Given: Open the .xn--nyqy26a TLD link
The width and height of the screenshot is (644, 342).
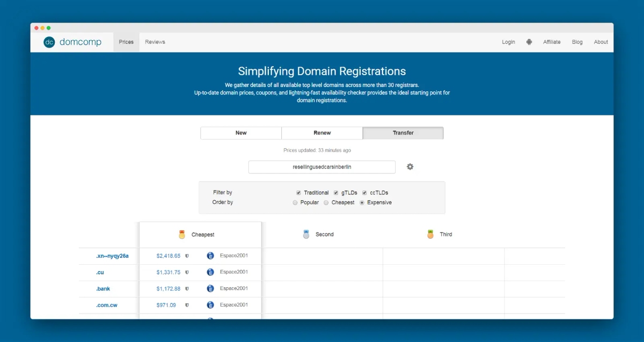Looking at the screenshot, I should [112, 256].
